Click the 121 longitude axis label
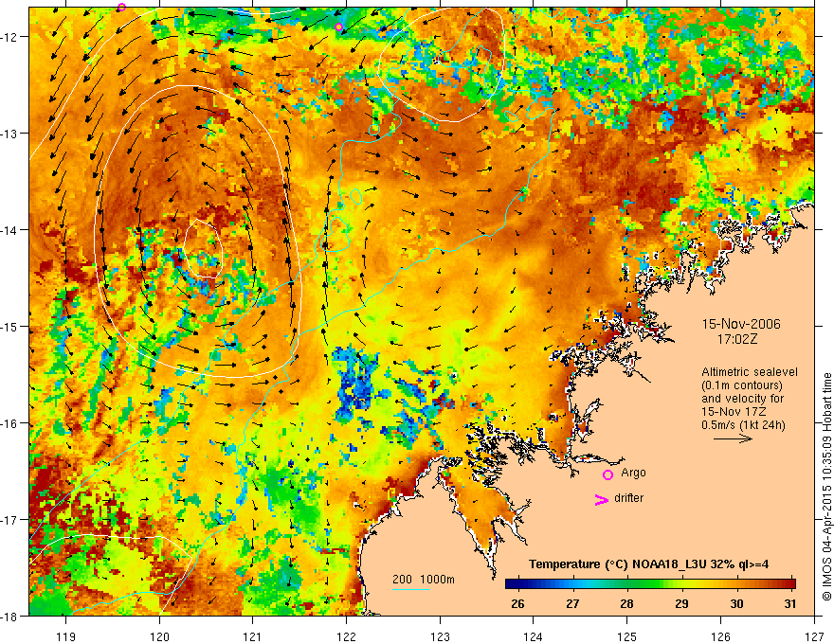The image size is (834, 644). [x=253, y=636]
